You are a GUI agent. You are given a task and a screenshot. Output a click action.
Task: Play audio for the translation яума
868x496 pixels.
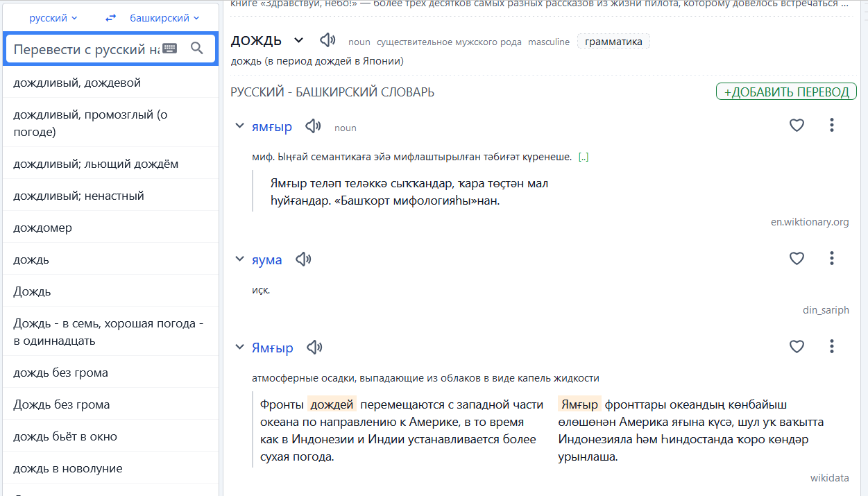click(x=303, y=259)
